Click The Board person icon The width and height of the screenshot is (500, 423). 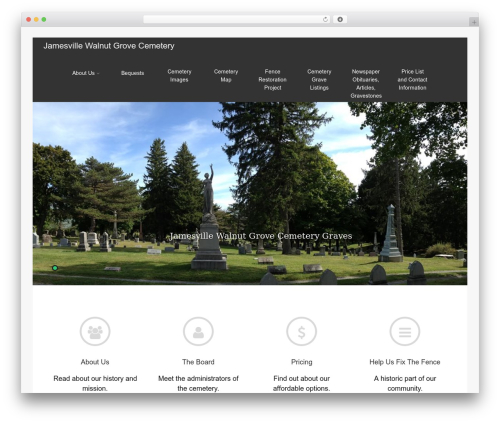click(198, 331)
